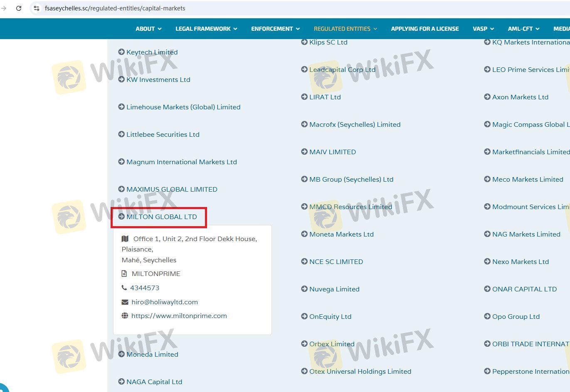Select the phone number 4344573

pos(145,288)
